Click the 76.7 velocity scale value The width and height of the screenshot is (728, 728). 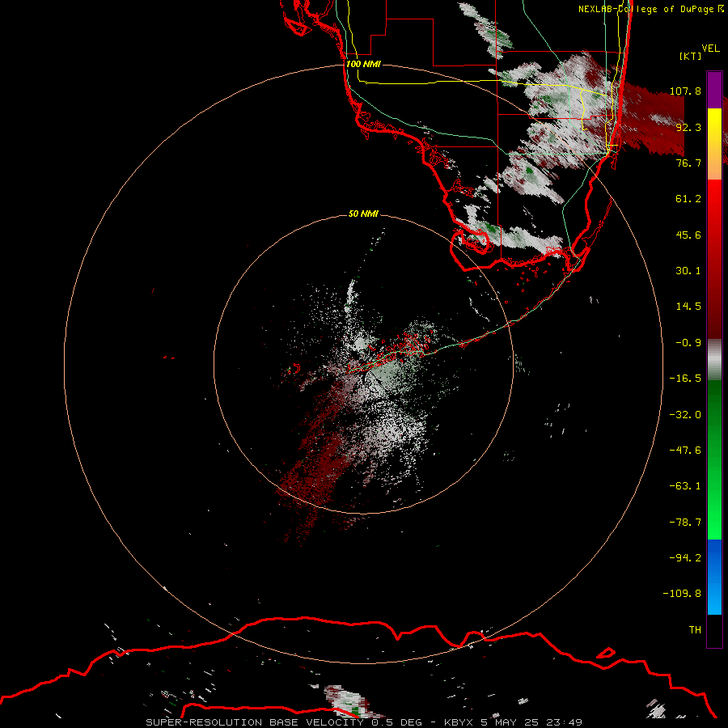point(688,163)
